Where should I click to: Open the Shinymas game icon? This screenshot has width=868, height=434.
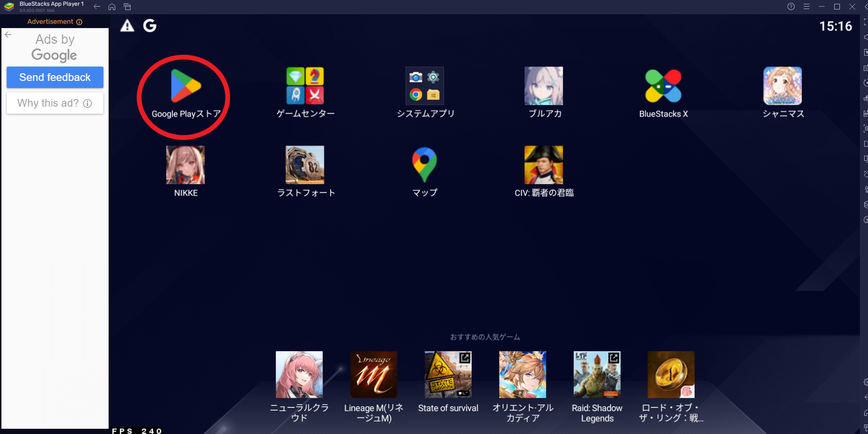782,86
